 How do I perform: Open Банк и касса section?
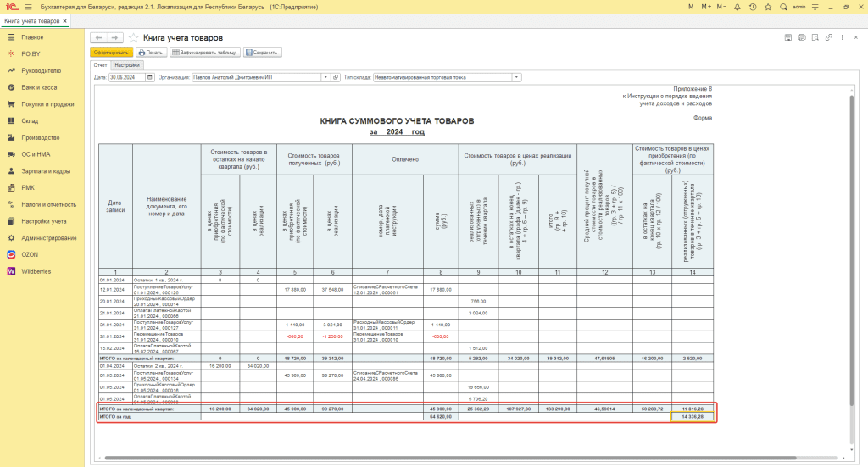tap(39, 87)
